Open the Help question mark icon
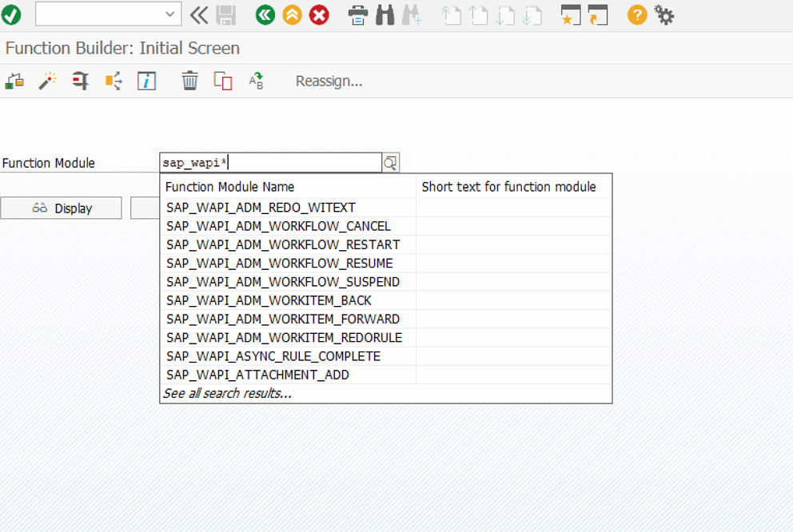The width and height of the screenshot is (793, 532). point(637,15)
